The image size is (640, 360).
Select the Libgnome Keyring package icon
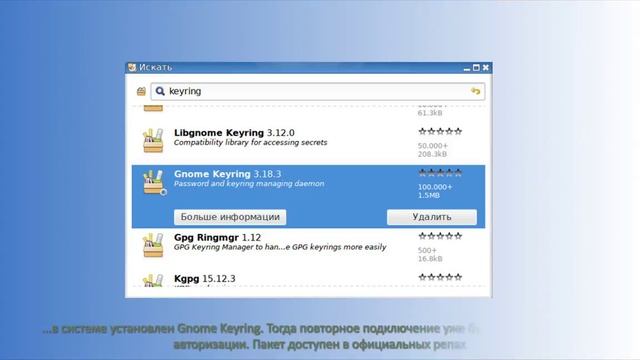153,140
